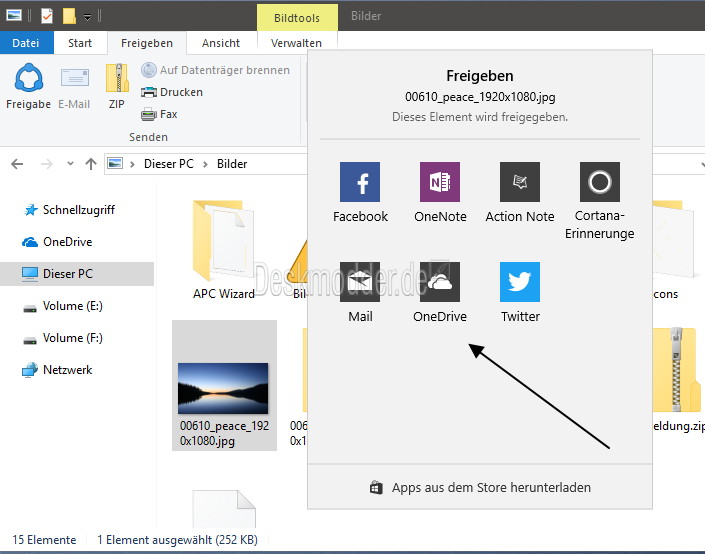Open Netzwerk in navigation pane
This screenshot has height=554, width=705.
57,370
